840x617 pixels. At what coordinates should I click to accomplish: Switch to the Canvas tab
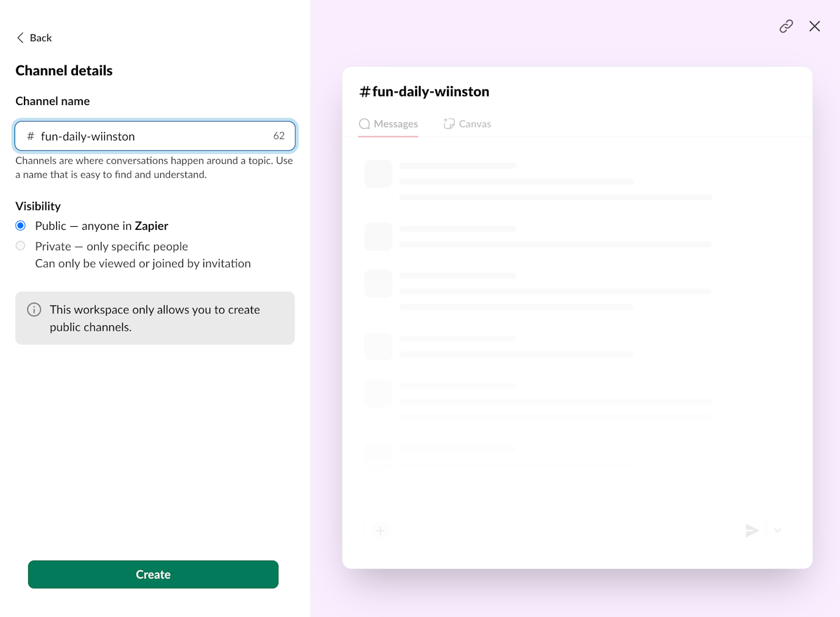(x=467, y=124)
